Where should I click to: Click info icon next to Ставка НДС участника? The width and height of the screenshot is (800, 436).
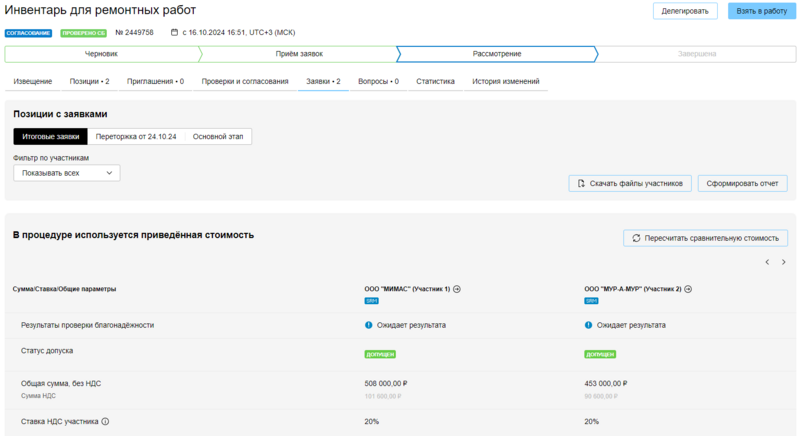pyautogui.click(x=105, y=422)
